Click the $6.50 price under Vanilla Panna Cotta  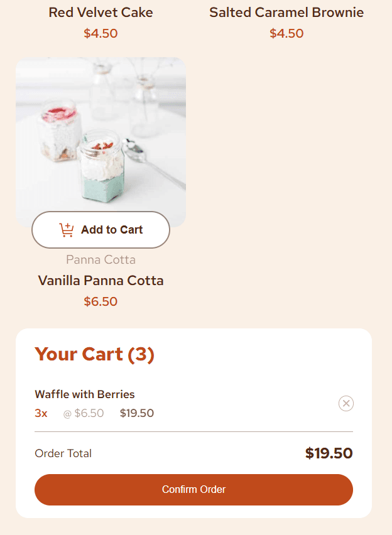(101, 301)
